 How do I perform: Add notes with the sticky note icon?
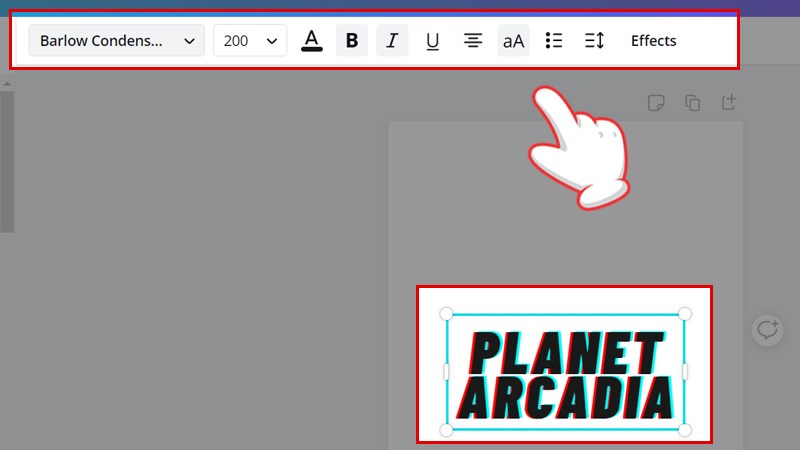[656, 102]
